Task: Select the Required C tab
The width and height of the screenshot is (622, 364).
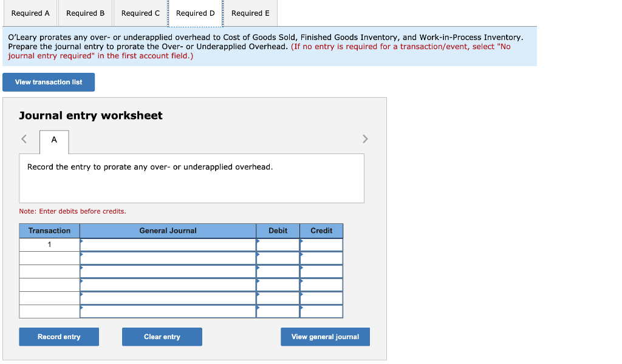Action: click(140, 13)
